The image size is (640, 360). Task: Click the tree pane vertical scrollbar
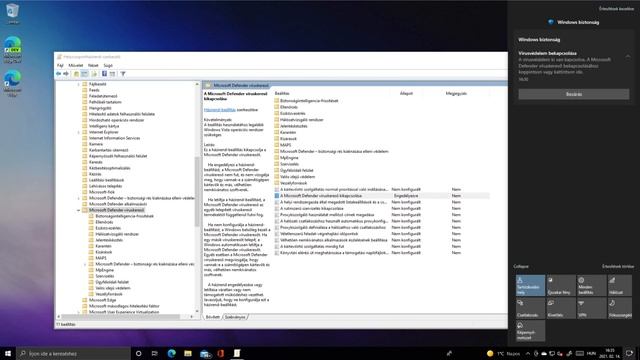click(197, 192)
